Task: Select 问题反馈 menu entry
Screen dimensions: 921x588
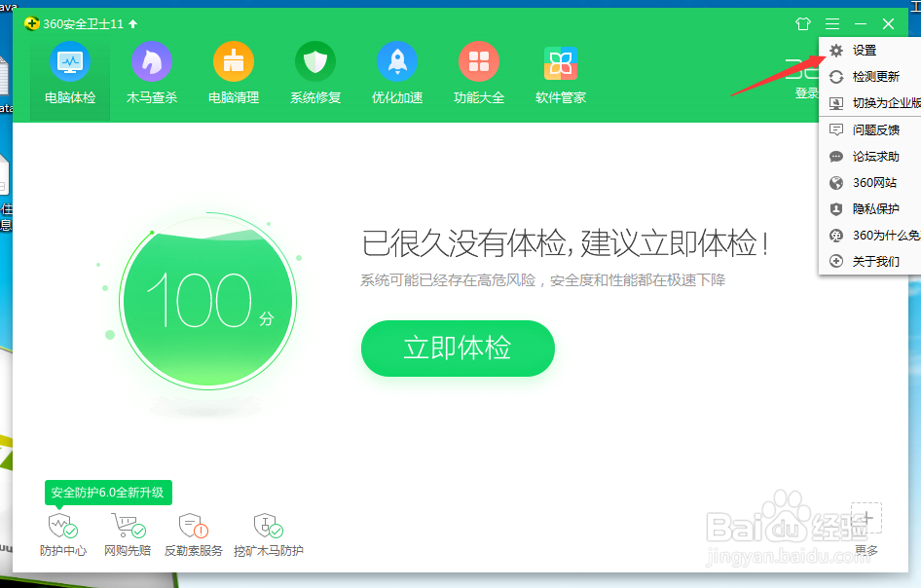Action: [870, 129]
